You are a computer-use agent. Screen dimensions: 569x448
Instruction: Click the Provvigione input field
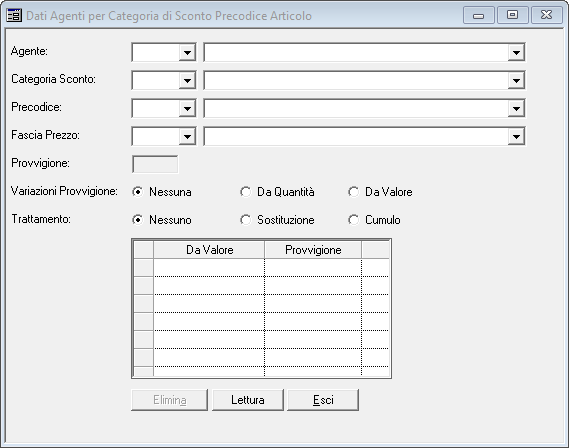[155, 164]
